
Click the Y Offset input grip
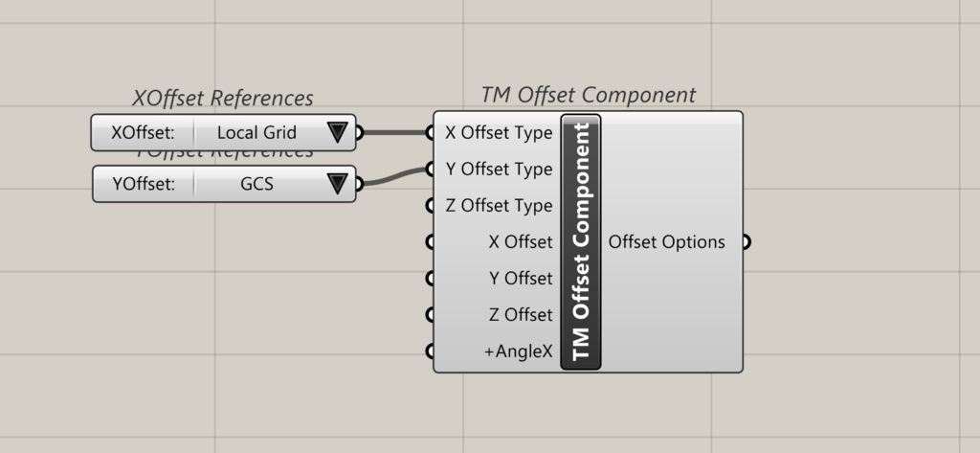432,279
